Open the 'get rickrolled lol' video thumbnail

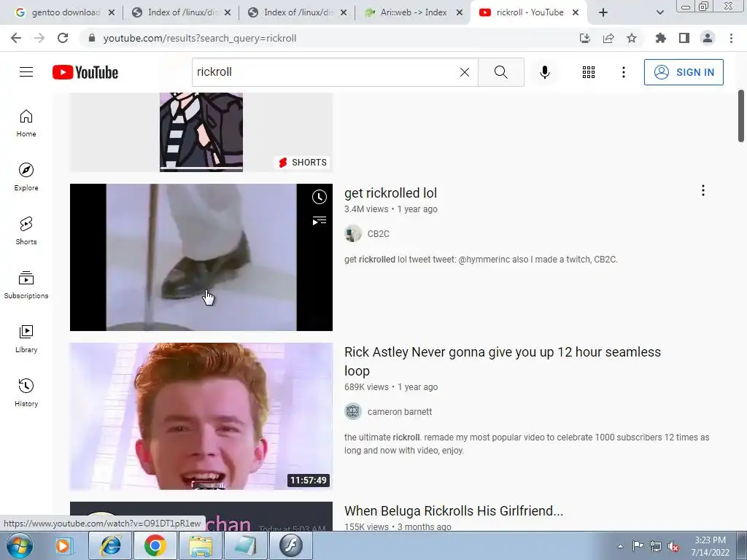pyautogui.click(x=201, y=257)
